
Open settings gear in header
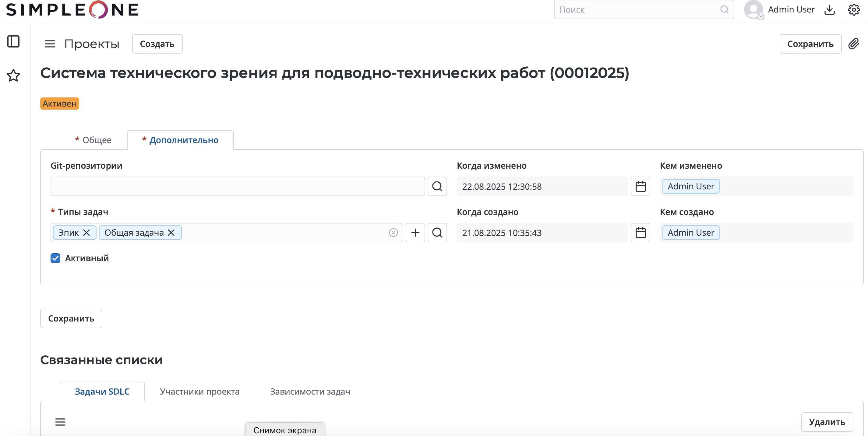coord(853,10)
